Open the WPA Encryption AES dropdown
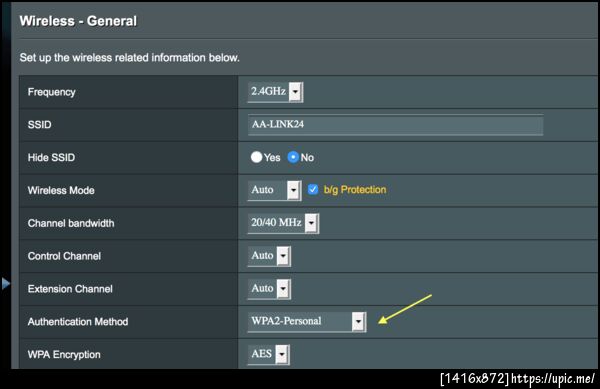 [269, 355]
